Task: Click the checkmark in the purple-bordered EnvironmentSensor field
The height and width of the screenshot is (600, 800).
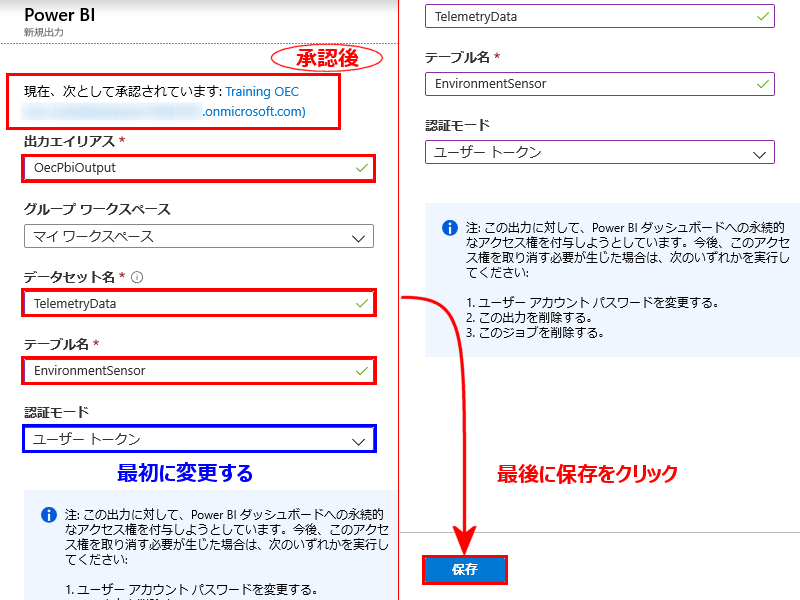Action: [x=764, y=84]
